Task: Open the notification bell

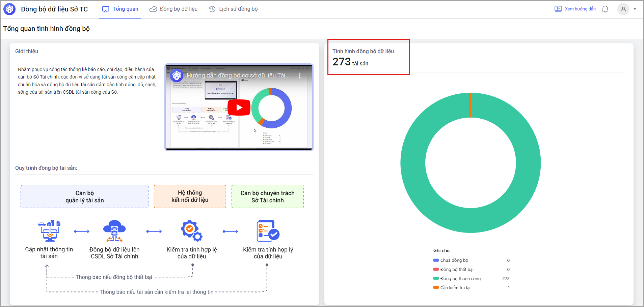Action: (605, 9)
